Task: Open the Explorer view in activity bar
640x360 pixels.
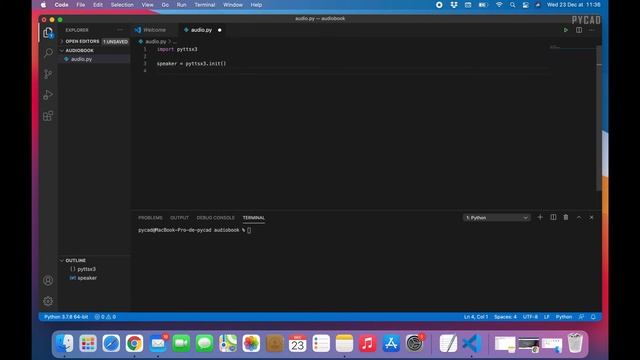Action: [x=48, y=33]
